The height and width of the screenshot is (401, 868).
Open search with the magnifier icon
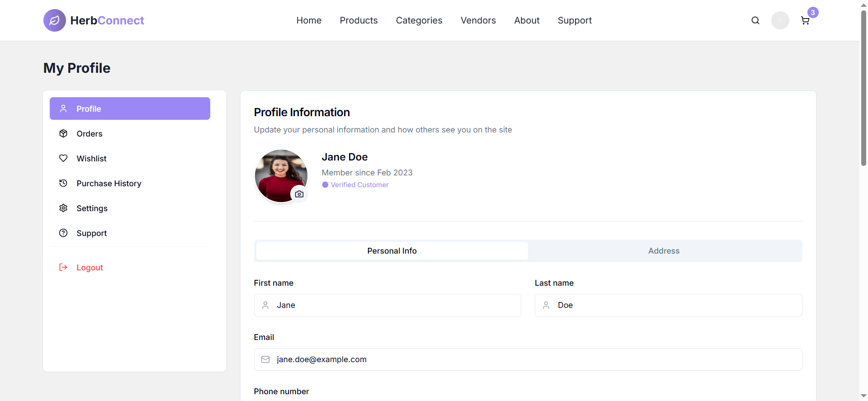(755, 20)
